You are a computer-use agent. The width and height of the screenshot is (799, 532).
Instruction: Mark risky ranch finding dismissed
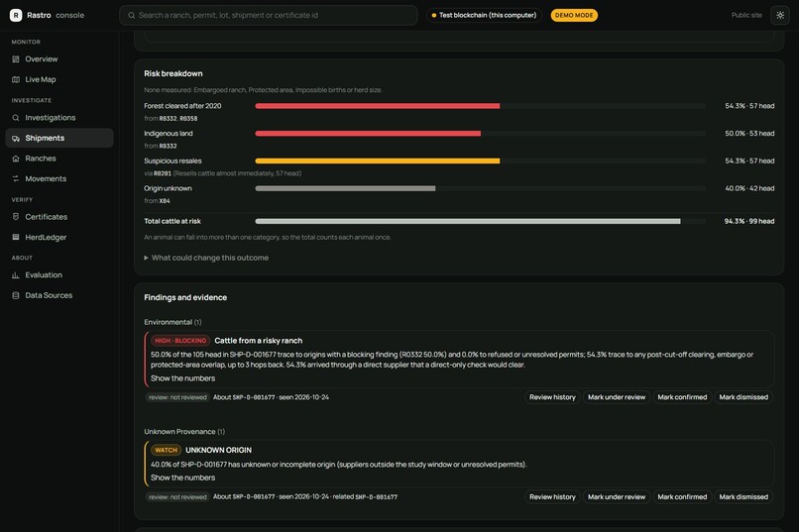(x=743, y=397)
